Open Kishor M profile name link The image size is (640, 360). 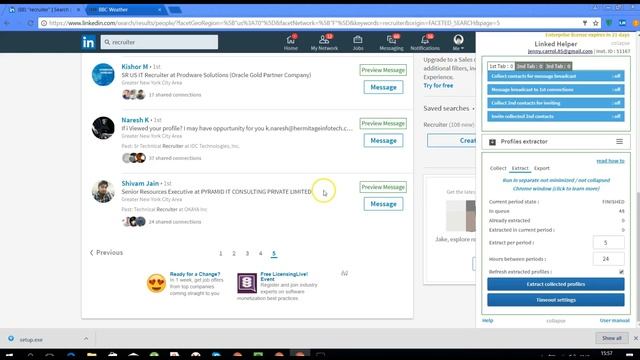135,67
